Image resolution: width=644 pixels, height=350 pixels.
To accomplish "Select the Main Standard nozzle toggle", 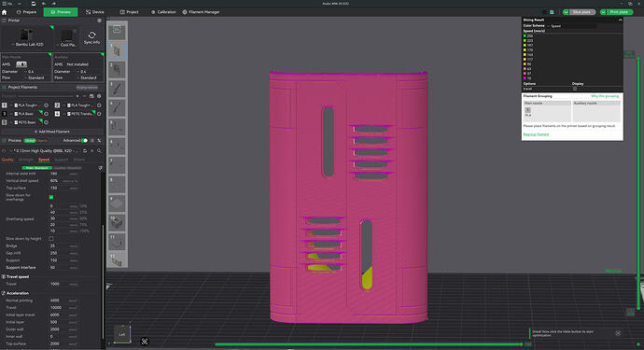I will point(36,168).
